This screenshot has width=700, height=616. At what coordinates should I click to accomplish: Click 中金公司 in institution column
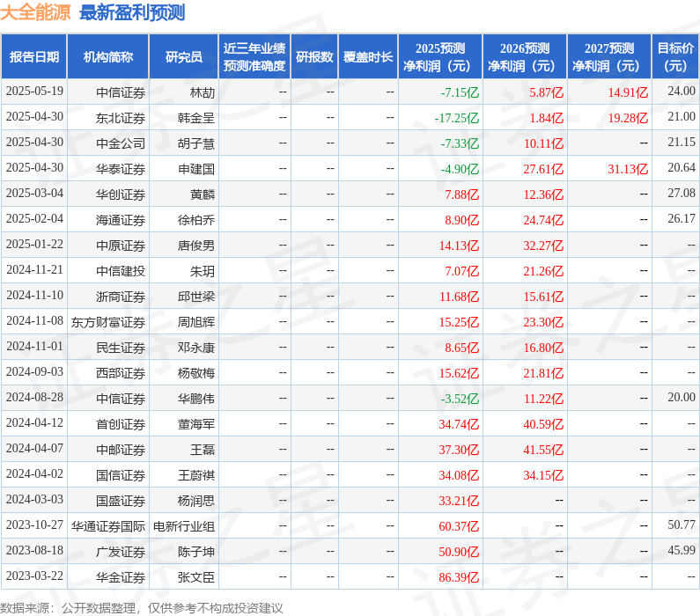pyautogui.click(x=121, y=143)
